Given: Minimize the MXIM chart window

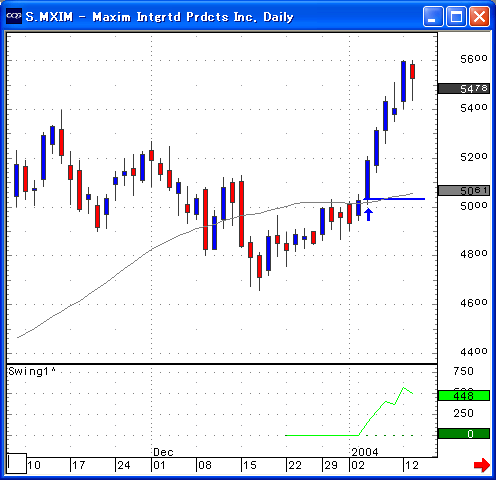Looking at the screenshot, I should [433, 16].
